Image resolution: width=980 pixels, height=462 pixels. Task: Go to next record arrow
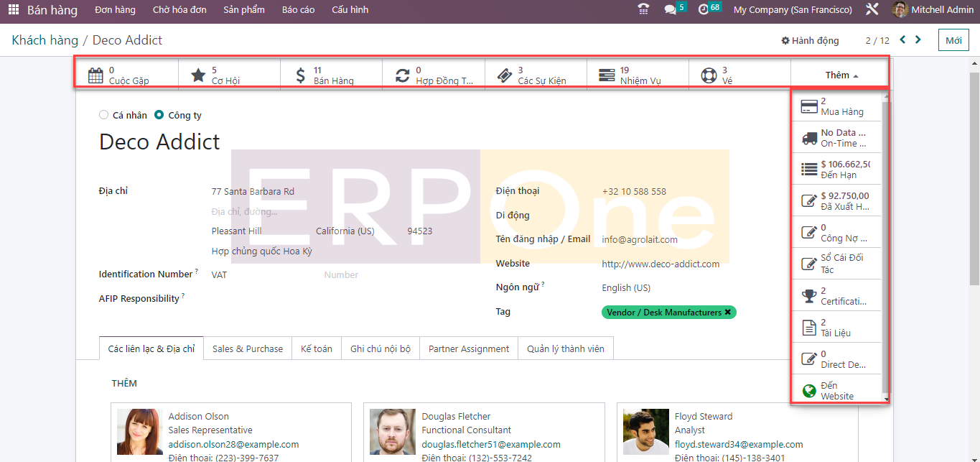[918, 40]
